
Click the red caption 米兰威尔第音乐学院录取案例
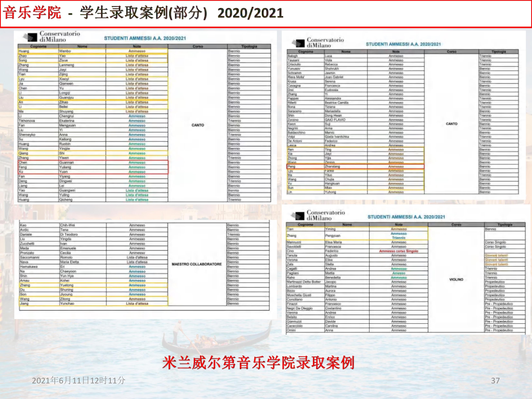[258, 363]
